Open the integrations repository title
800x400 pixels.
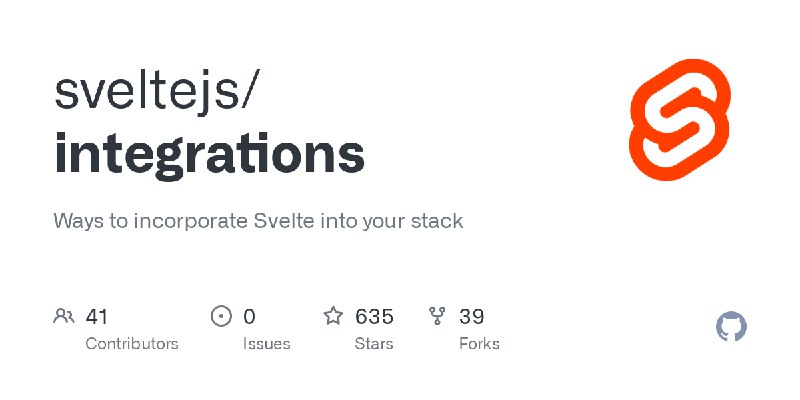[209, 155]
